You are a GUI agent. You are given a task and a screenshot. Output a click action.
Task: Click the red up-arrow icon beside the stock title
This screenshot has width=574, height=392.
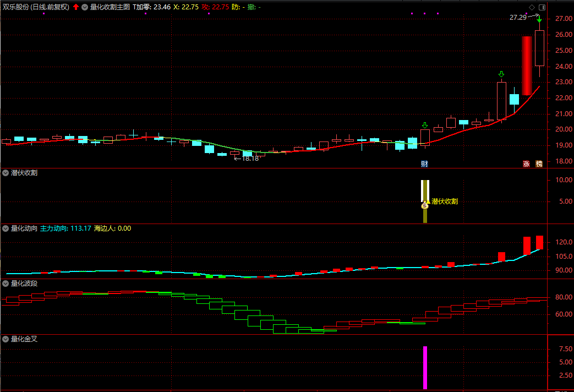pyautogui.click(x=76, y=7)
